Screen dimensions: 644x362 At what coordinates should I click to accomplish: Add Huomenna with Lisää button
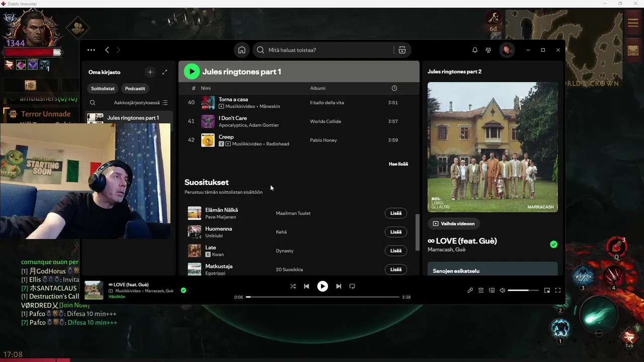pyautogui.click(x=396, y=232)
